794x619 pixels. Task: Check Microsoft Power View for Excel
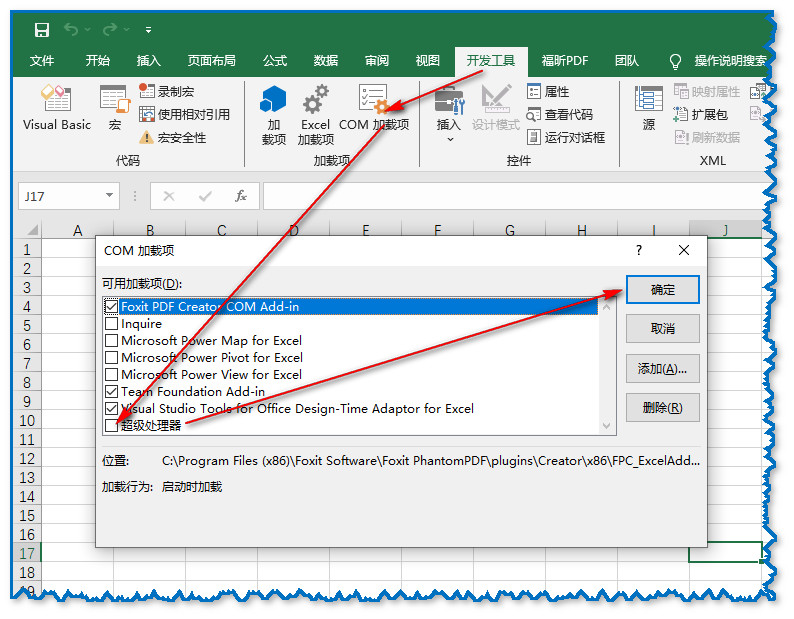111,374
